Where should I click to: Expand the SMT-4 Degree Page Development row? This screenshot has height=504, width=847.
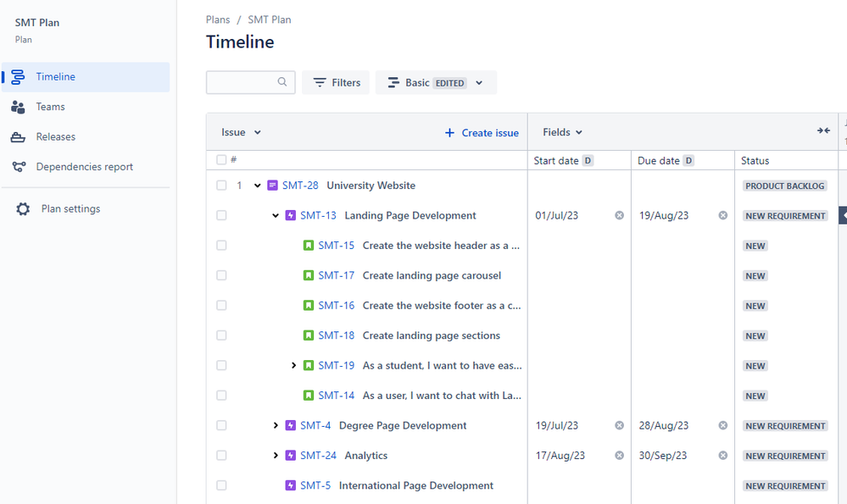click(x=276, y=426)
